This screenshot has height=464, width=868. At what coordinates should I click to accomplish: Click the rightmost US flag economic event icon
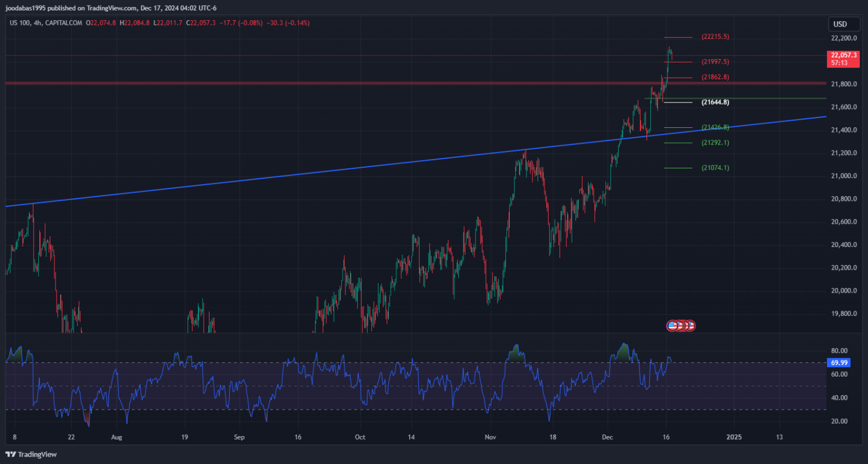pyautogui.click(x=690, y=326)
